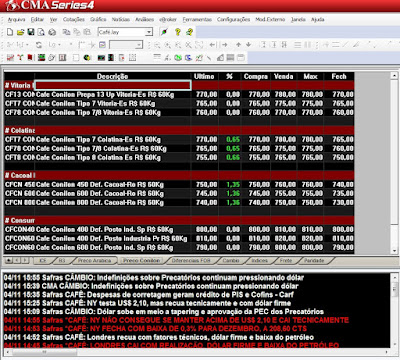Click the Compra column header
Screen dimensions: 400x360
(256, 76)
